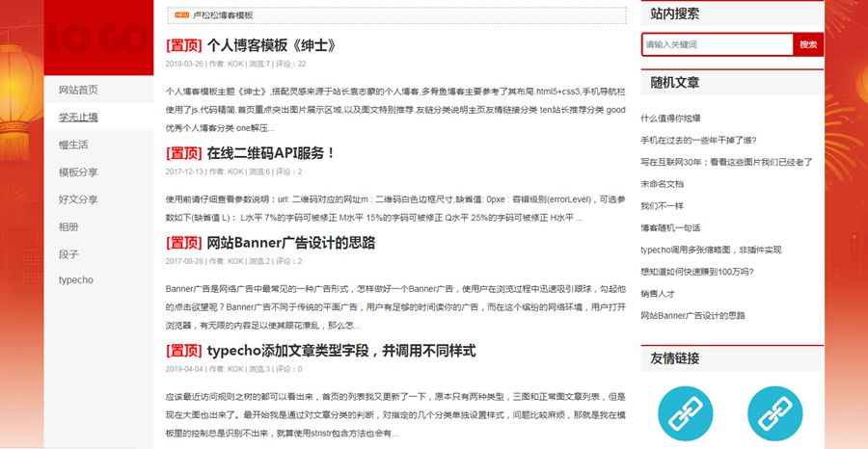Click the 卢松松博客模板 notice link
This screenshot has width=868, height=449.
tap(223, 15)
